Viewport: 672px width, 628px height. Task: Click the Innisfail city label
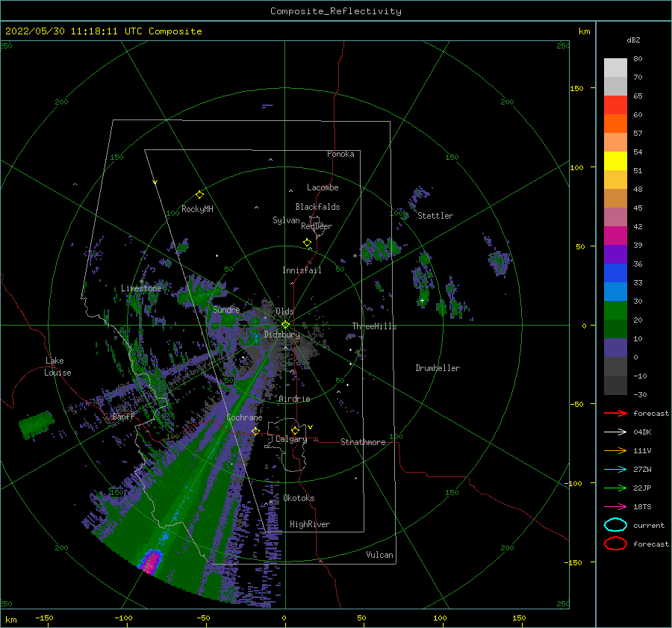point(302,270)
